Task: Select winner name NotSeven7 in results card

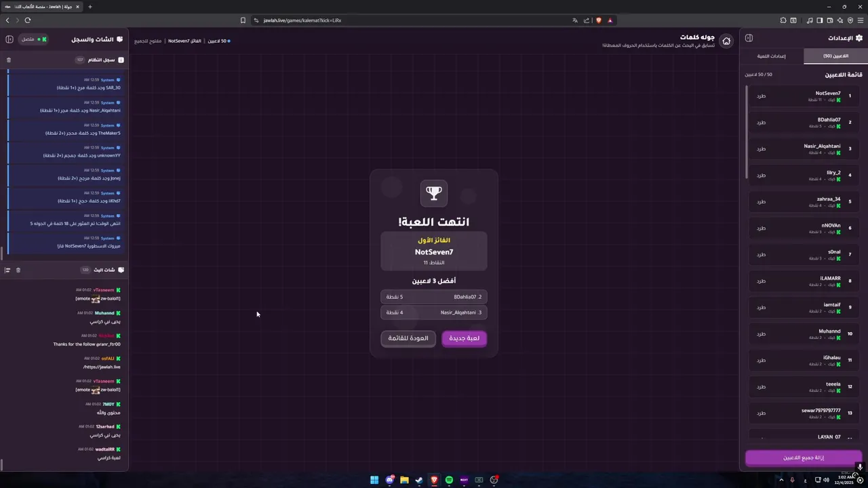Action: (434, 252)
